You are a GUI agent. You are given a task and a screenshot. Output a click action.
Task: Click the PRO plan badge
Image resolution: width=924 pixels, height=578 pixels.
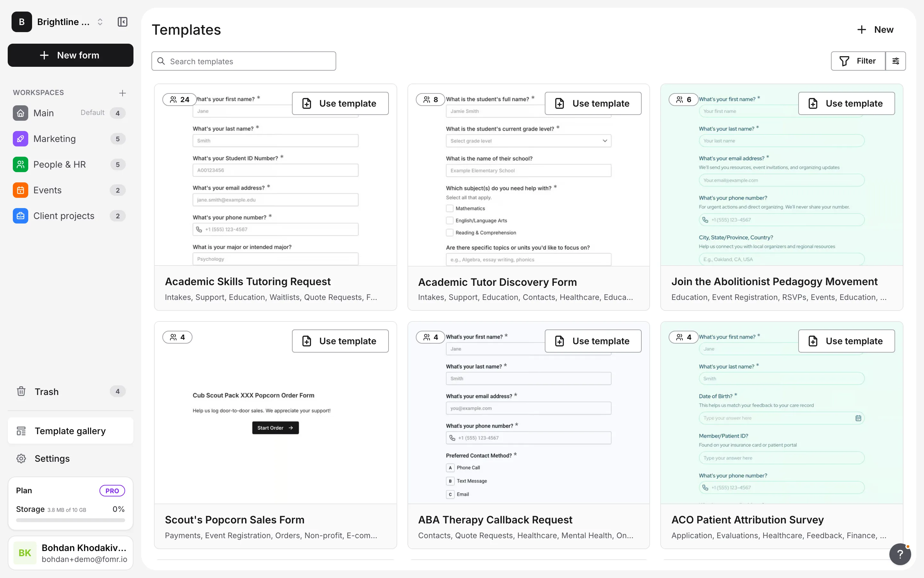(x=112, y=490)
